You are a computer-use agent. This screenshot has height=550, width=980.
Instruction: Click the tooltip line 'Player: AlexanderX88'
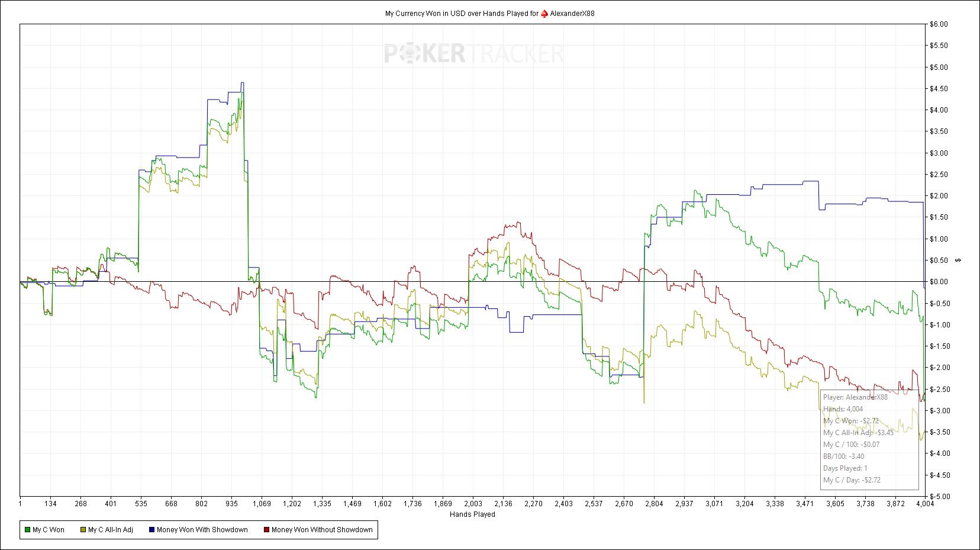(855, 397)
